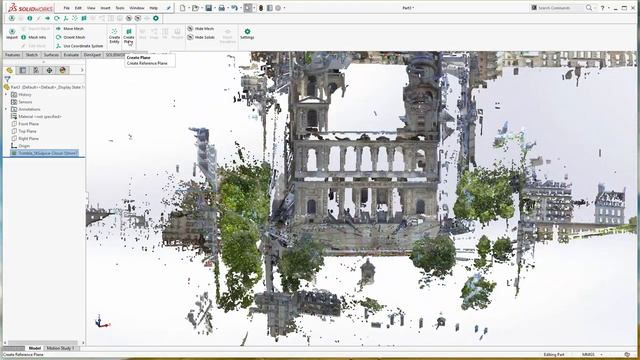
Task: Select Origin in the feature tree
Action: click(x=20, y=146)
